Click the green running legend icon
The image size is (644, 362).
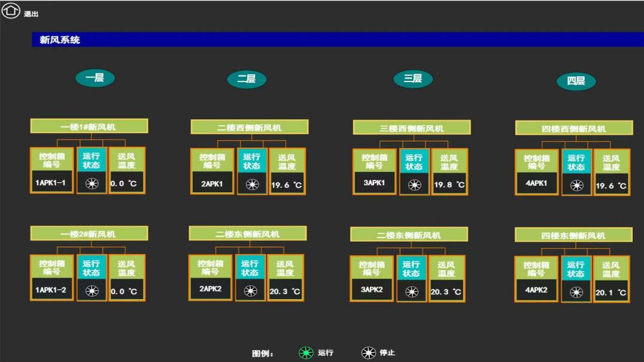click(306, 353)
